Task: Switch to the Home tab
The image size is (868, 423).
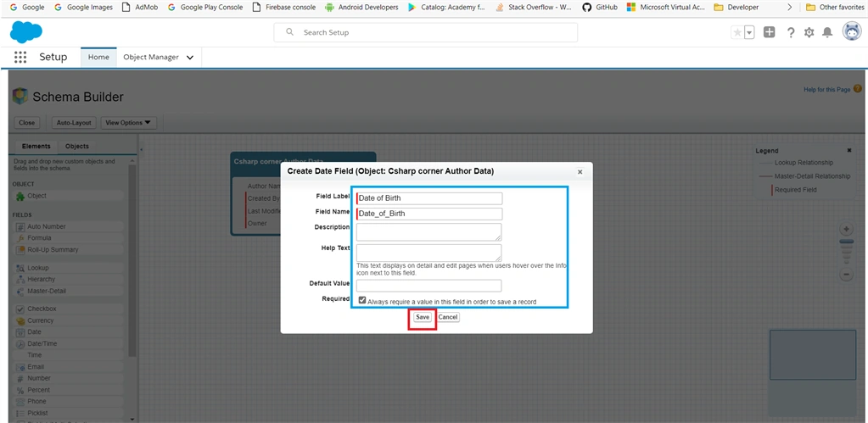Action: [98, 57]
